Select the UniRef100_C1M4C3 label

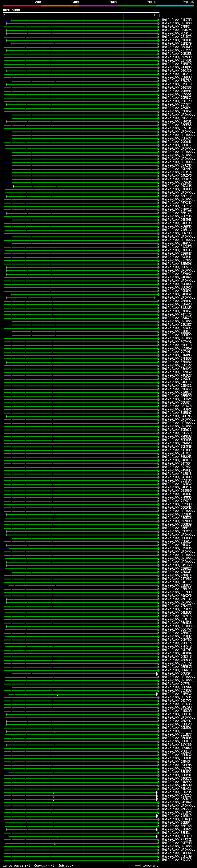coord(177,389)
